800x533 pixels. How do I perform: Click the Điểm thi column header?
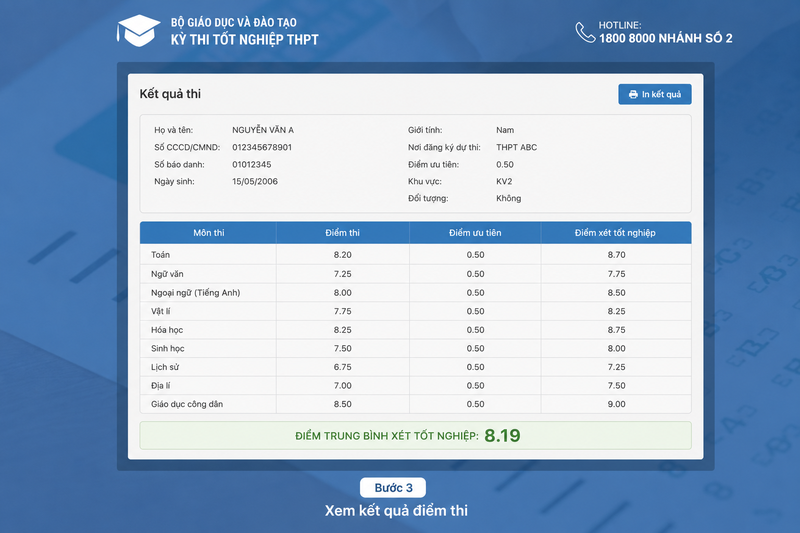tap(342, 233)
